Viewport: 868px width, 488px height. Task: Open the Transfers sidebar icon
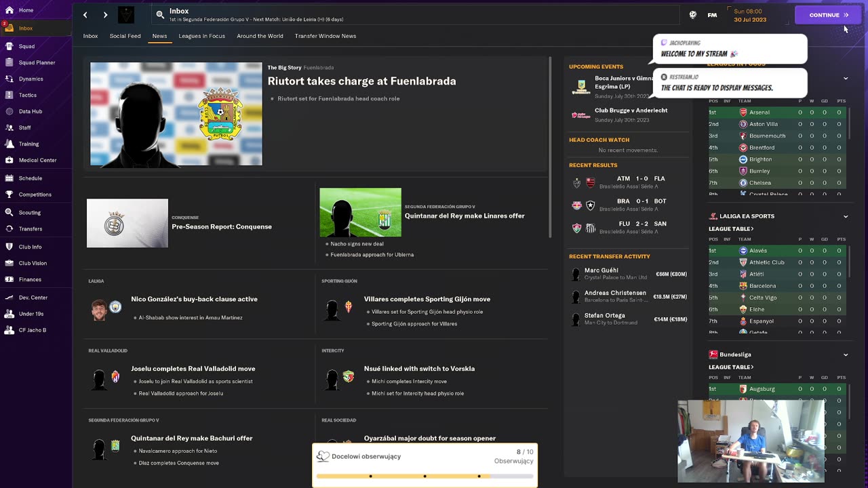pyautogui.click(x=9, y=229)
